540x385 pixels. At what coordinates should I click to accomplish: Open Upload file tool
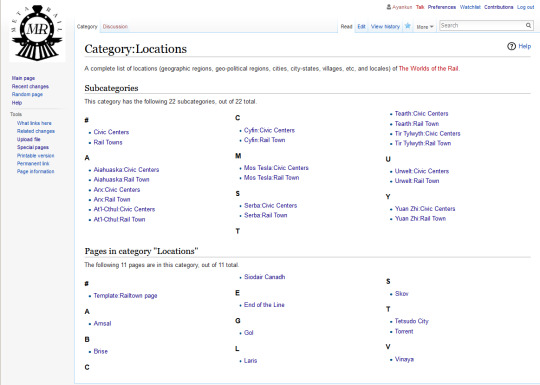29,139
